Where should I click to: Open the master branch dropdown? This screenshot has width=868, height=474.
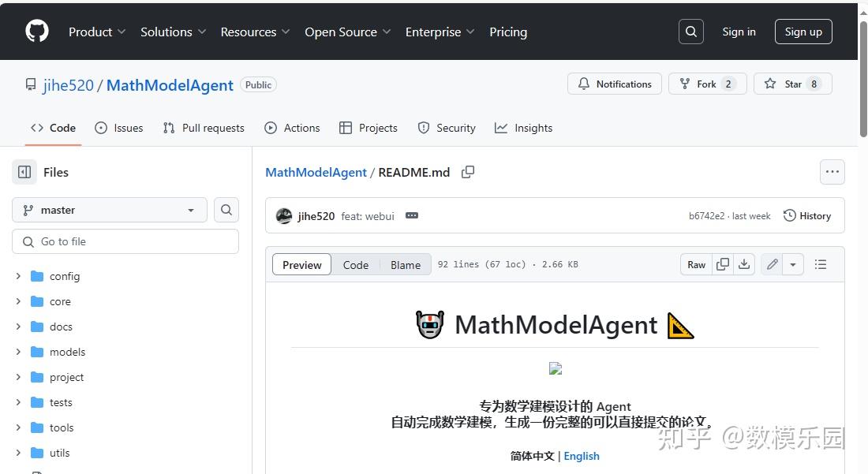coord(109,210)
